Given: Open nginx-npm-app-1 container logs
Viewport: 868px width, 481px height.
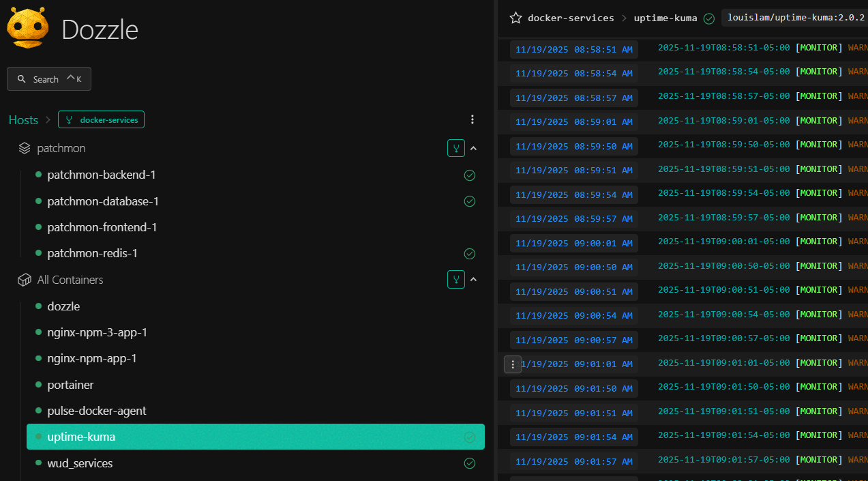Looking at the screenshot, I should pos(92,359).
